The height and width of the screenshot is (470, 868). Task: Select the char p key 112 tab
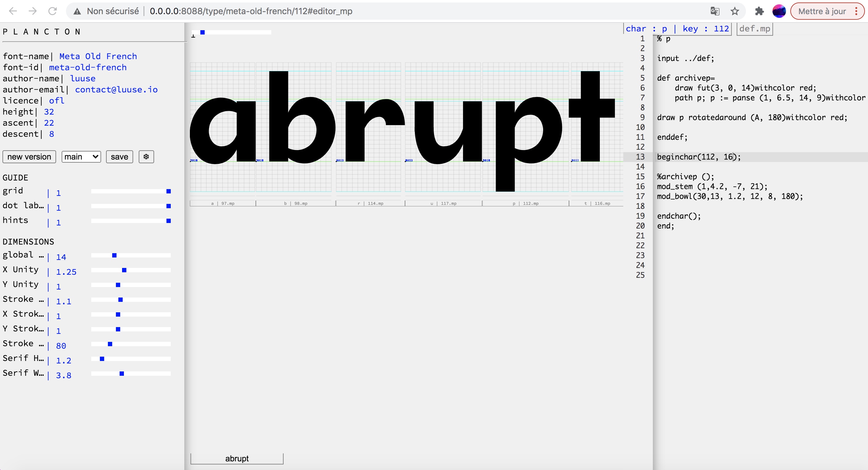click(677, 29)
